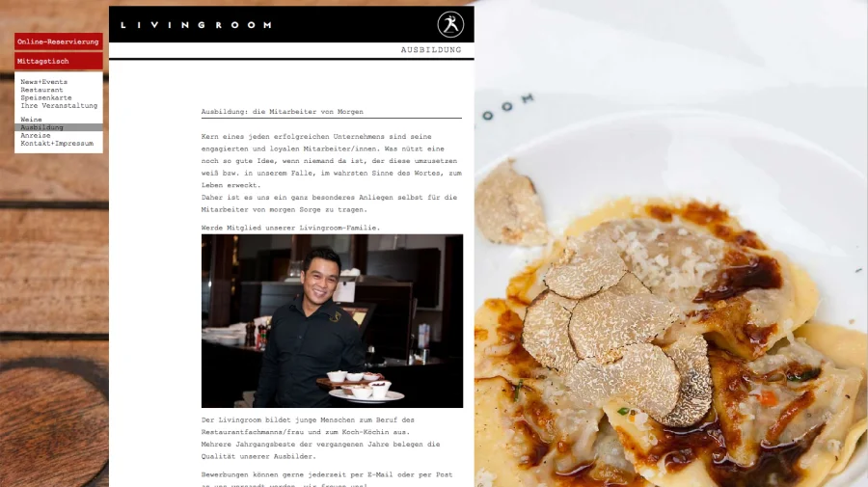This screenshot has height=487, width=868.
Task: Click the AUSBILDUNG page title label
Action: (x=431, y=50)
